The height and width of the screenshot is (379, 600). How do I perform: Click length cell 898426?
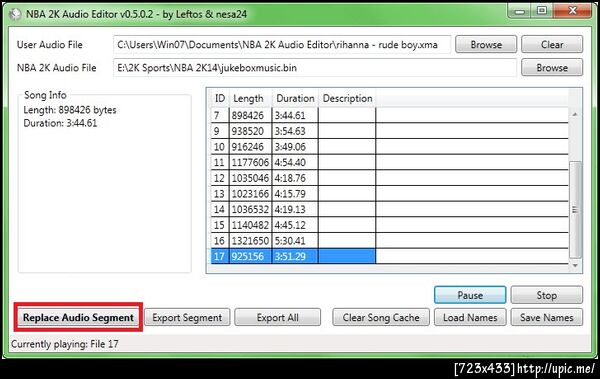pos(251,115)
